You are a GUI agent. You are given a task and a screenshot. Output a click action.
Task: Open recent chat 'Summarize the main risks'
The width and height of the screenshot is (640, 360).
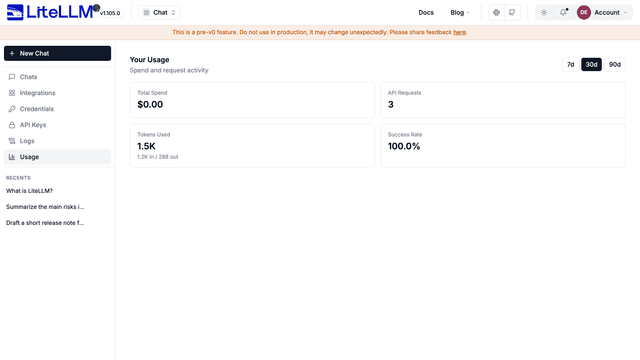(45, 207)
